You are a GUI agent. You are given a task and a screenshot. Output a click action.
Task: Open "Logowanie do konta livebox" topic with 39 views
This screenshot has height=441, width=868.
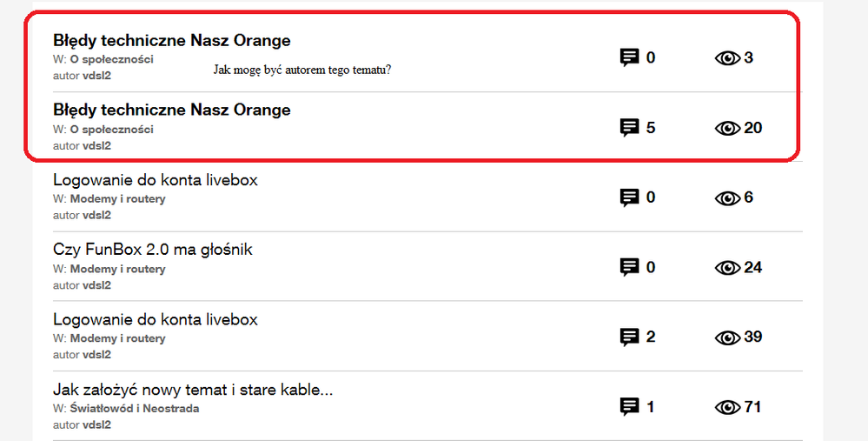click(156, 319)
